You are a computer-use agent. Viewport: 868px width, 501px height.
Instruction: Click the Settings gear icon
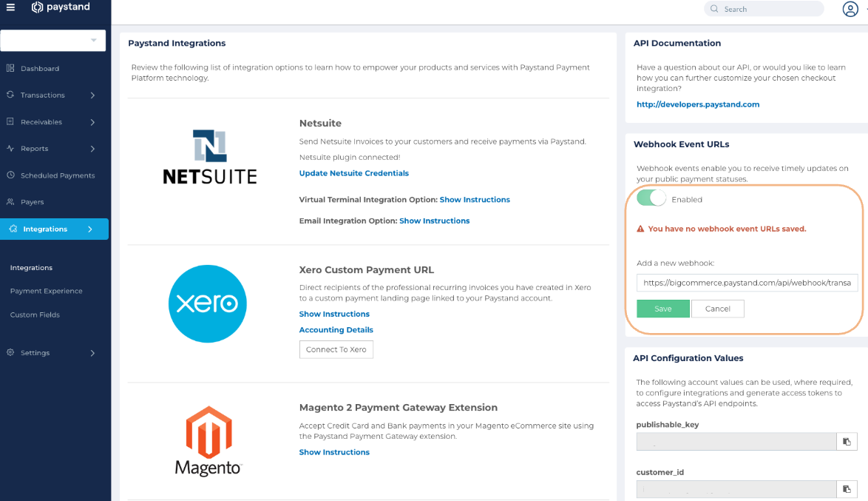pos(10,352)
